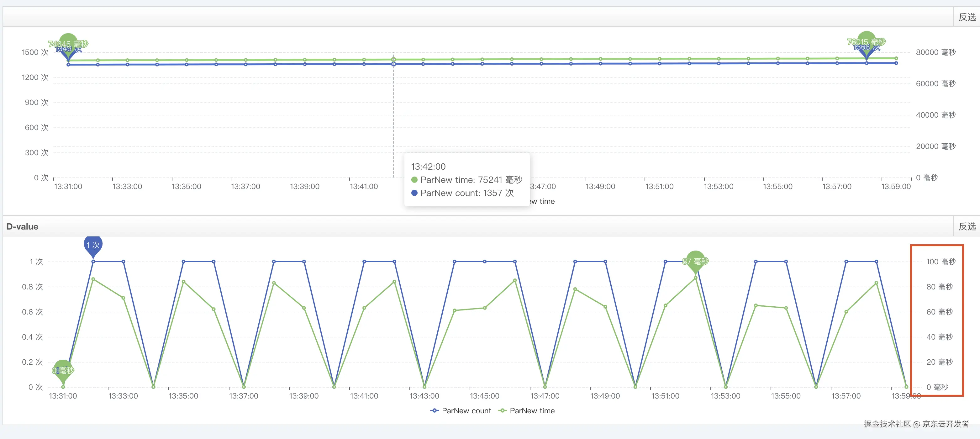Click the 13:33:00 tick label in D-value chart

click(123, 396)
